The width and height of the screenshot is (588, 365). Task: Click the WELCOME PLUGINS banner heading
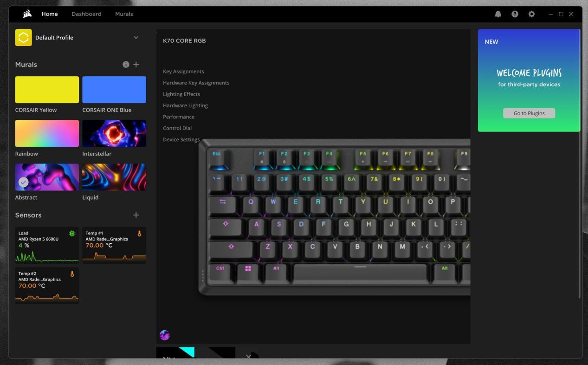tap(529, 73)
